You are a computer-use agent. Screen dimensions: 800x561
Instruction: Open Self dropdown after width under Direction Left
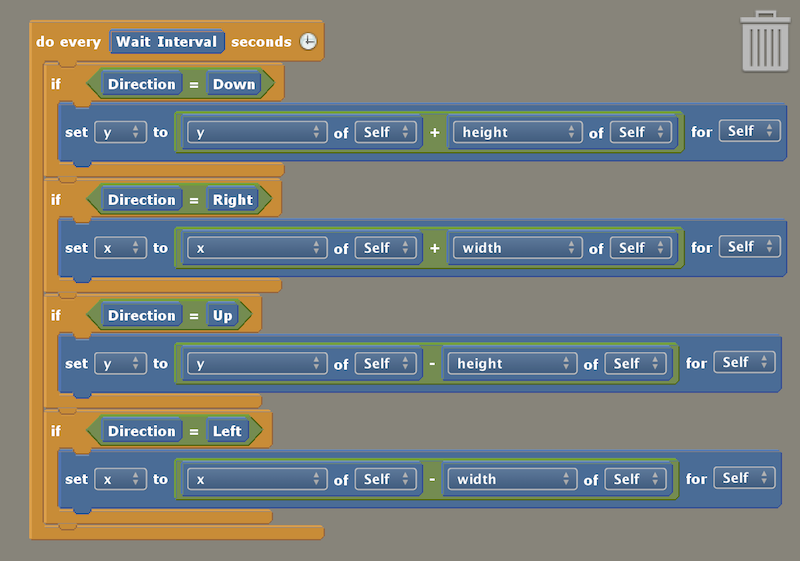point(635,479)
